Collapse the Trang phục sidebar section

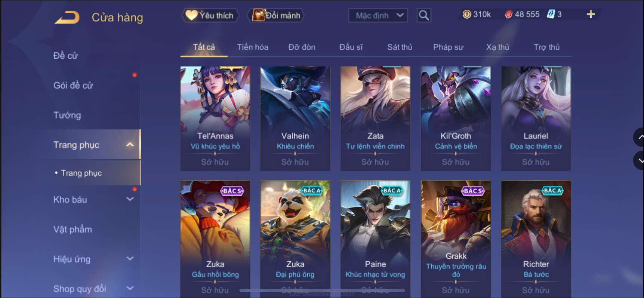[x=130, y=145]
